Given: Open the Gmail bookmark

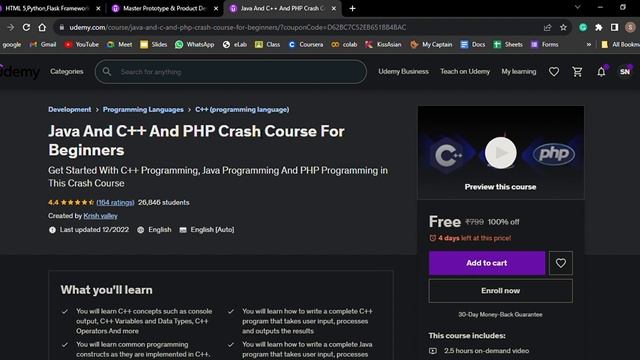Looking at the screenshot, I should click(43, 44).
